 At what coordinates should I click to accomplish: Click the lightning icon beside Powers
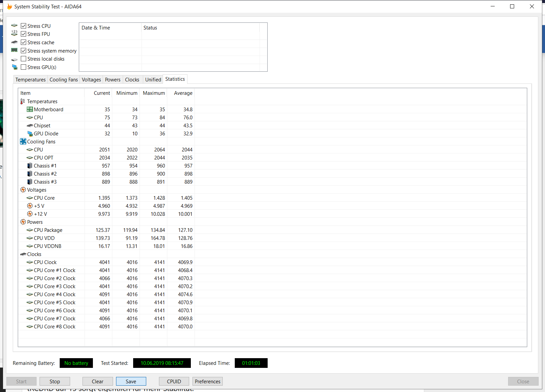tap(23, 222)
